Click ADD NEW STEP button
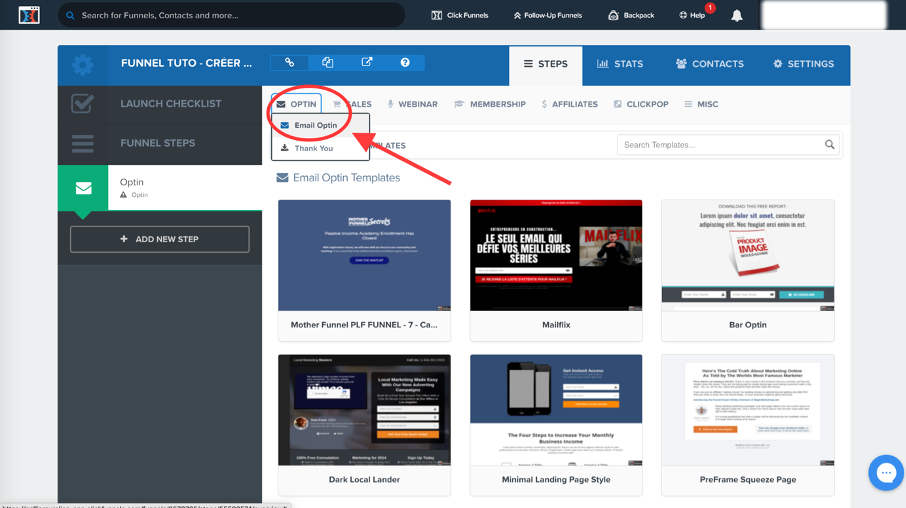This screenshot has height=508, width=906. pyautogui.click(x=159, y=239)
